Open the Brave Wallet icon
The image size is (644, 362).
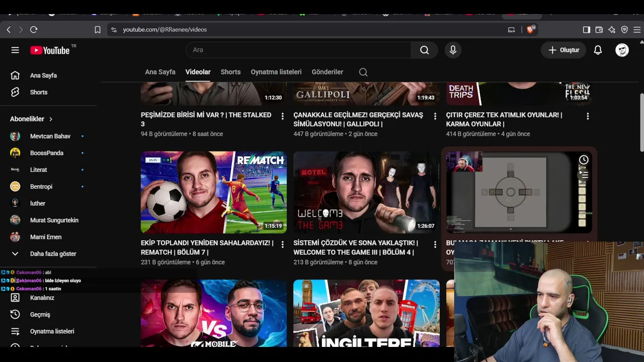599,30
